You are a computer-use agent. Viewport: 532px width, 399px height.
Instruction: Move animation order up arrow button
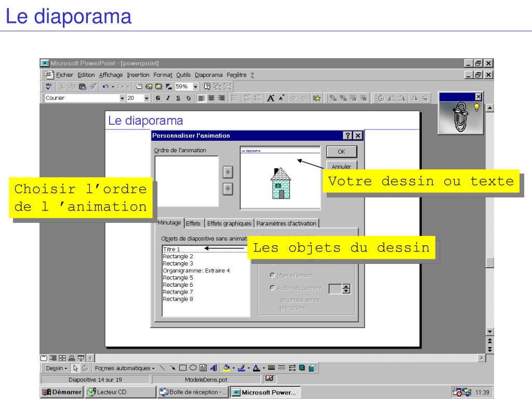(228, 172)
